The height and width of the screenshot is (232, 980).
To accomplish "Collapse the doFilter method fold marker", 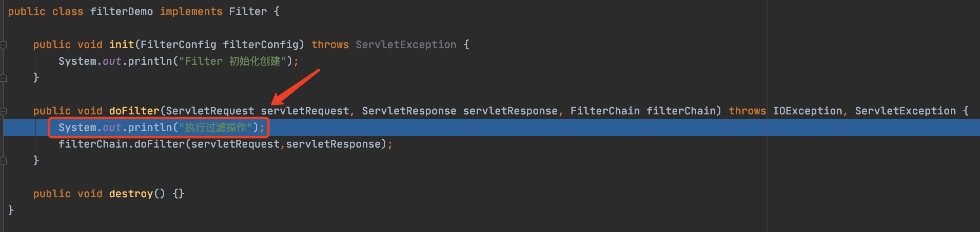I will 4,112.
